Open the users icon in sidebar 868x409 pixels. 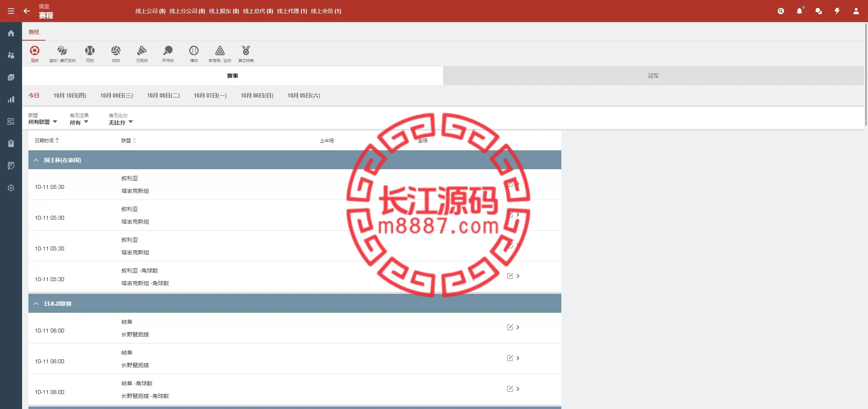[x=11, y=55]
